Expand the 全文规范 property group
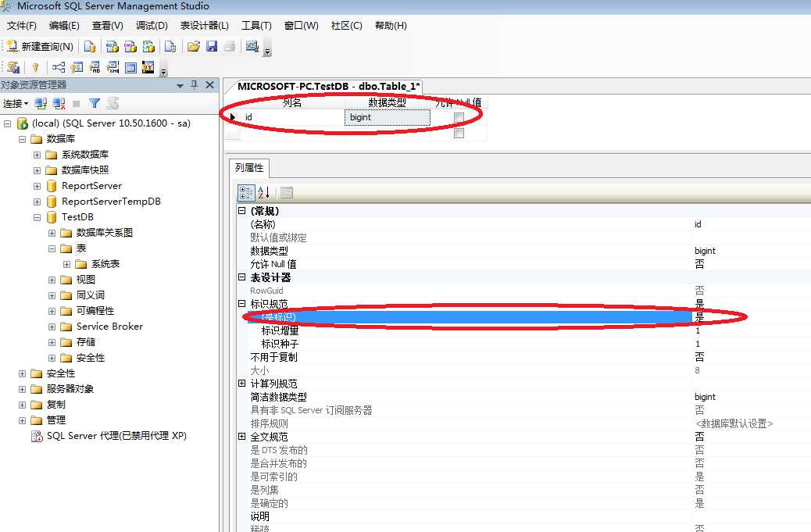The height and width of the screenshot is (532, 811). 241,437
